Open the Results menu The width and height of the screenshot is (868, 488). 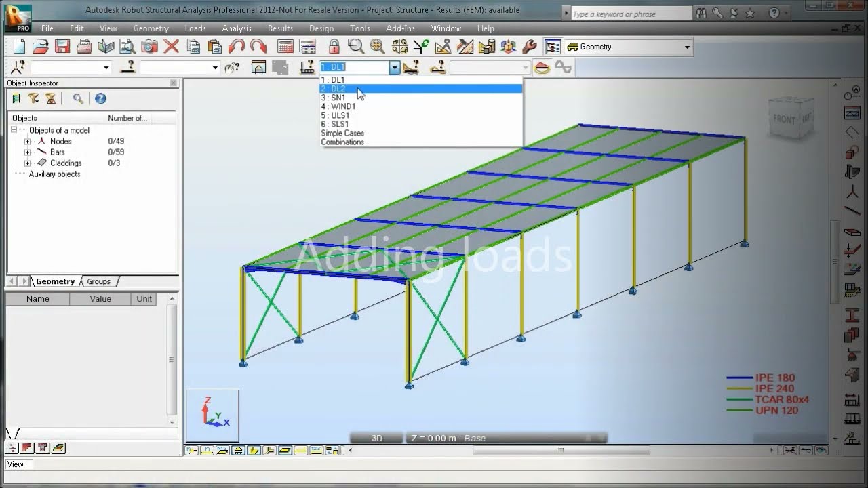click(x=280, y=28)
